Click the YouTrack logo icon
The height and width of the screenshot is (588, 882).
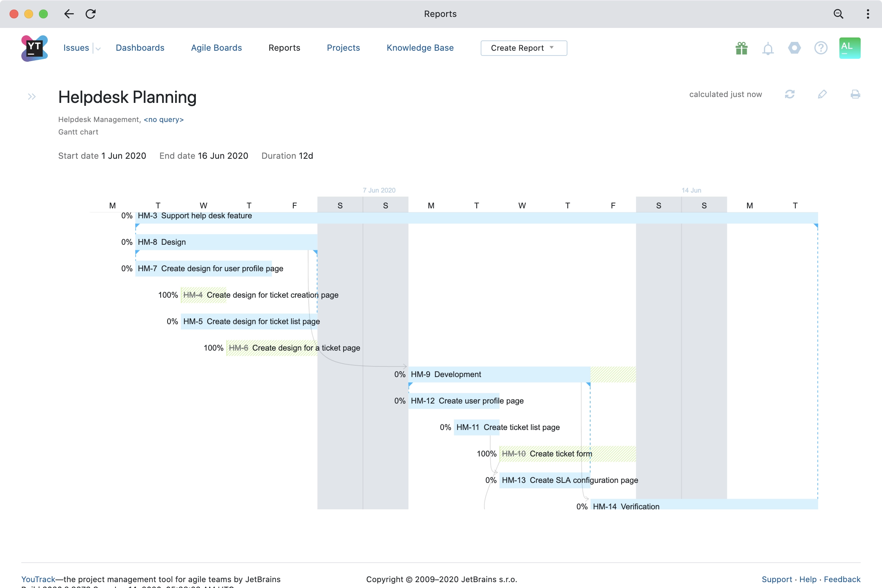(x=34, y=48)
